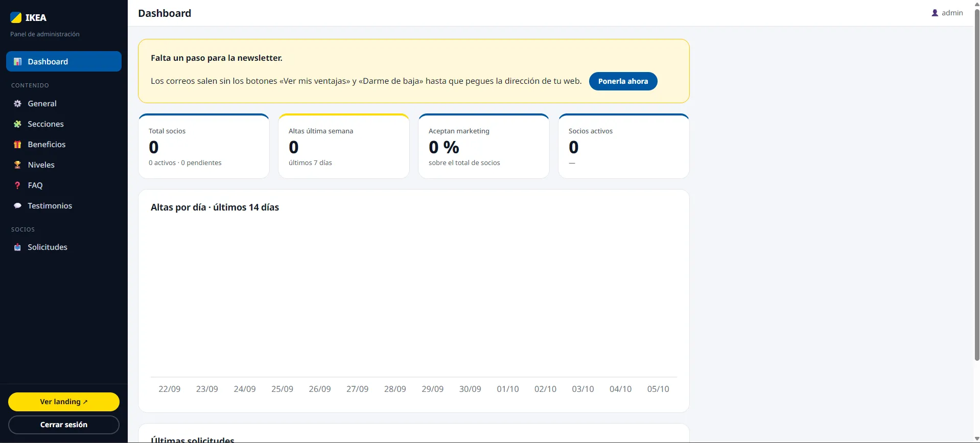This screenshot has height=443, width=980.
Task: Click the admin user icon
Action: [935, 13]
